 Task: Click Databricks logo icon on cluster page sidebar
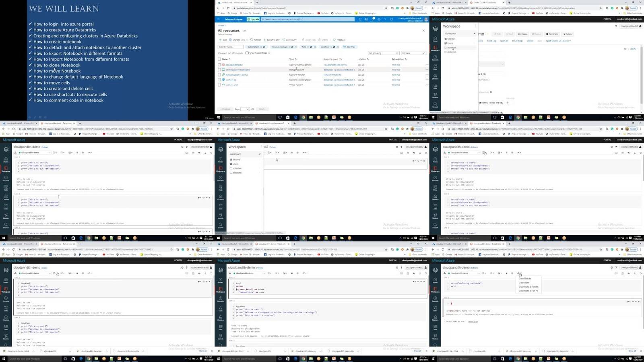[x=435, y=29]
